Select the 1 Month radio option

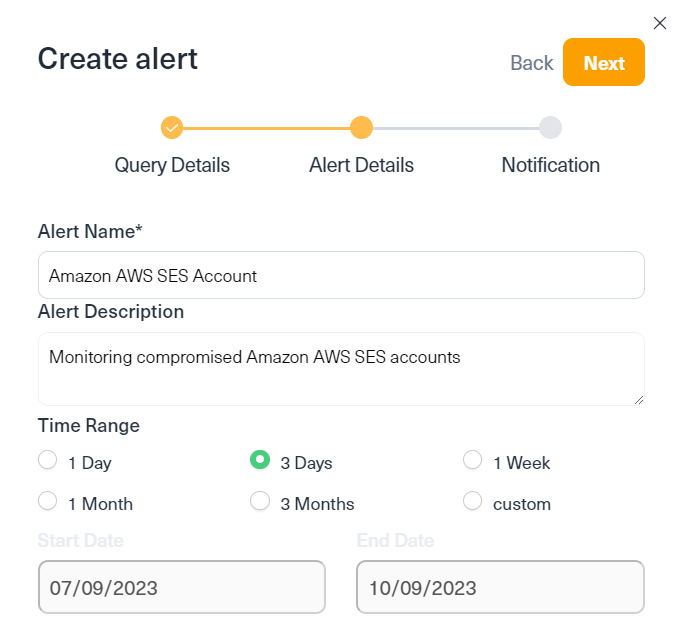coord(47,501)
